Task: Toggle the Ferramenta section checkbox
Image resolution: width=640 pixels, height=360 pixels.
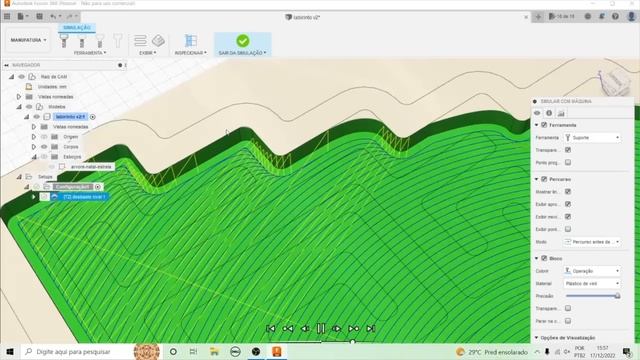Action: [544, 125]
